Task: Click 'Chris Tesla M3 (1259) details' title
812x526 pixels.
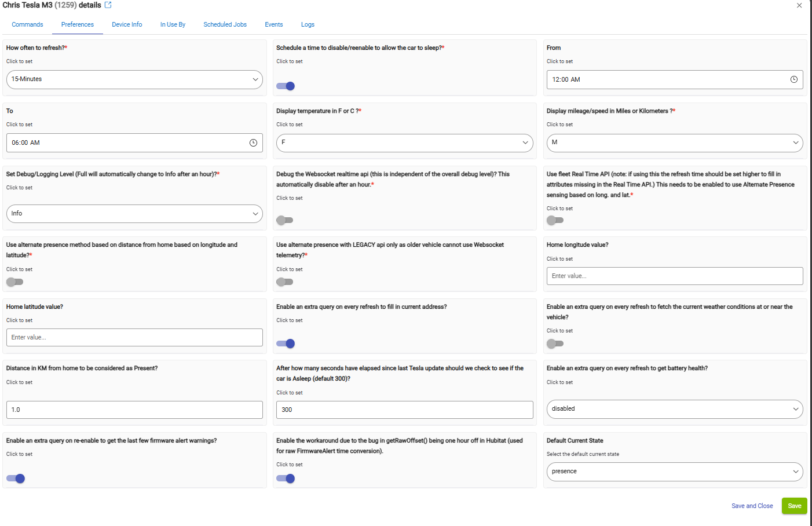Action: tap(52, 5)
